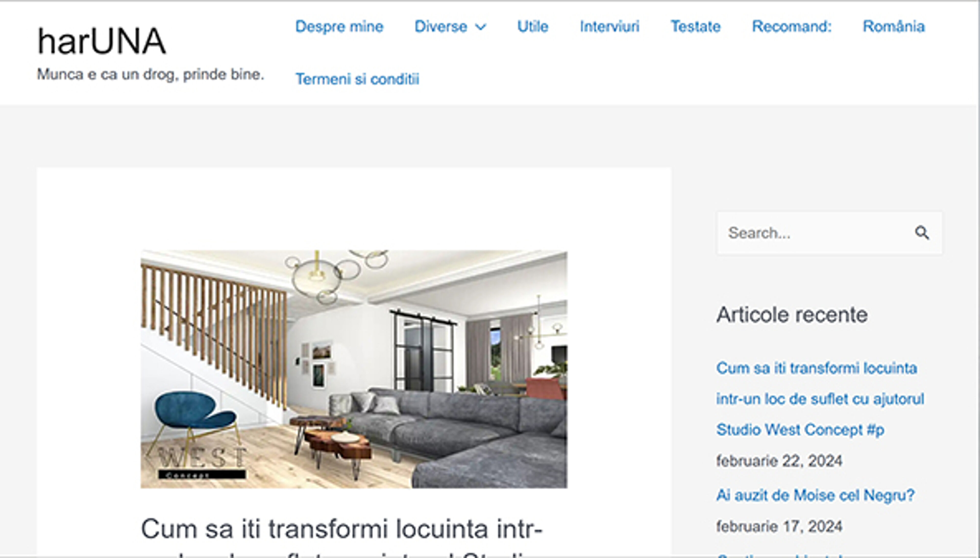Select the Recomand: menu item
This screenshot has width=980, height=558.
pos(791,27)
